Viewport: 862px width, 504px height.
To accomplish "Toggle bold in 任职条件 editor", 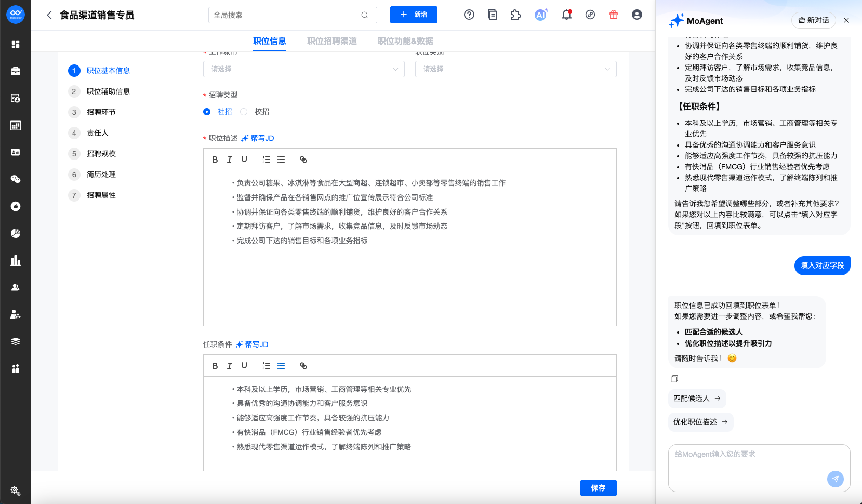I will click(x=215, y=366).
